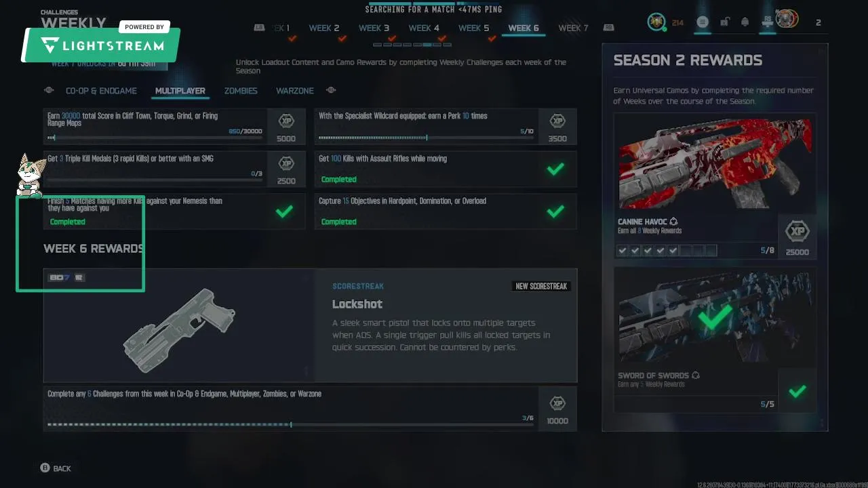Click the checkmark for 100 Assault Rifle kills
Image resolution: width=868 pixels, height=488 pixels.
(555, 169)
